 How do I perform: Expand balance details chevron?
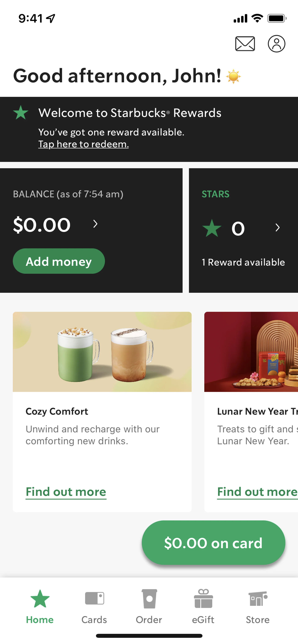click(95, 224)
